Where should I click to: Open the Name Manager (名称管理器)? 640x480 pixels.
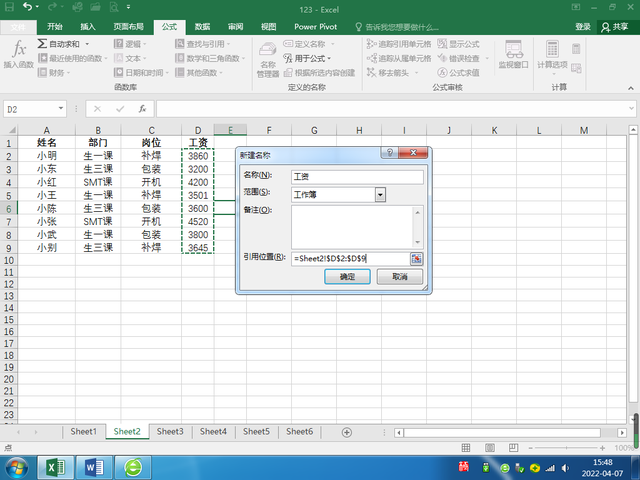(x=268, y=60)
